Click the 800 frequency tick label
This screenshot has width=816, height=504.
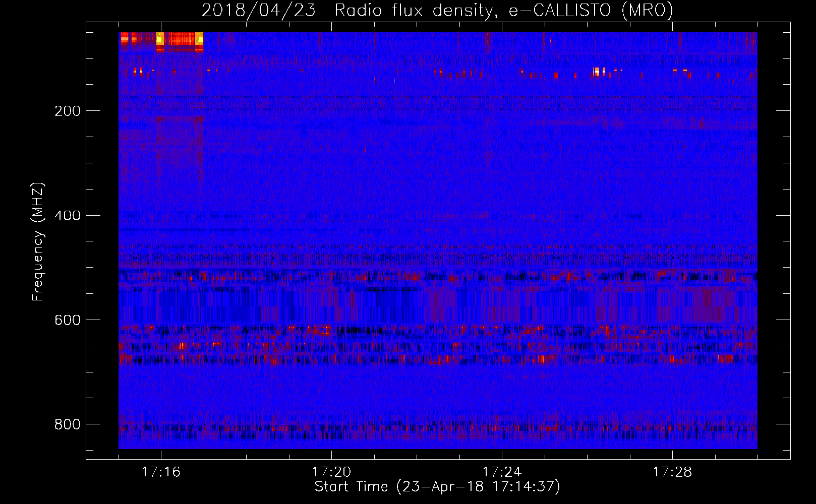[x=68, y=424]
